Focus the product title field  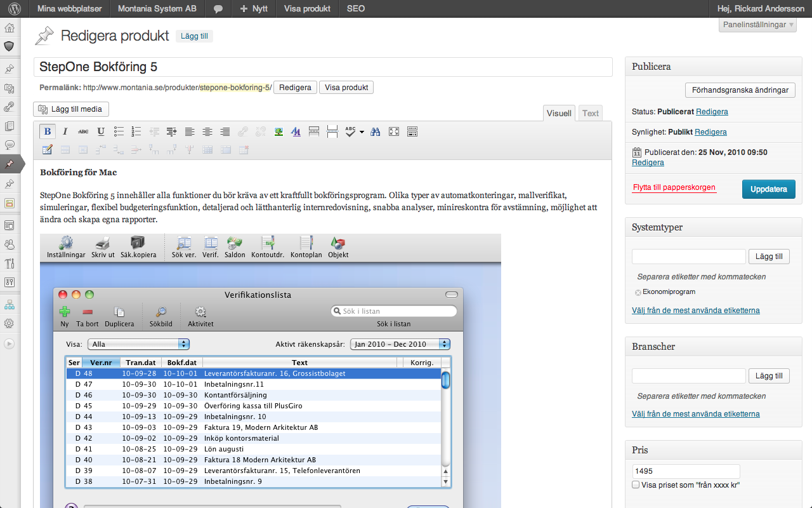click(x=323, y=67)
